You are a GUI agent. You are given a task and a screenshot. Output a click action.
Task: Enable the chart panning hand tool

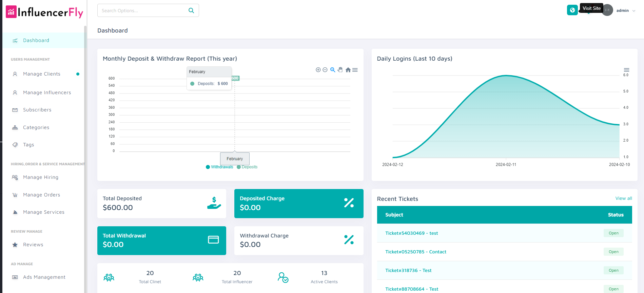click(x=340, y=70)
